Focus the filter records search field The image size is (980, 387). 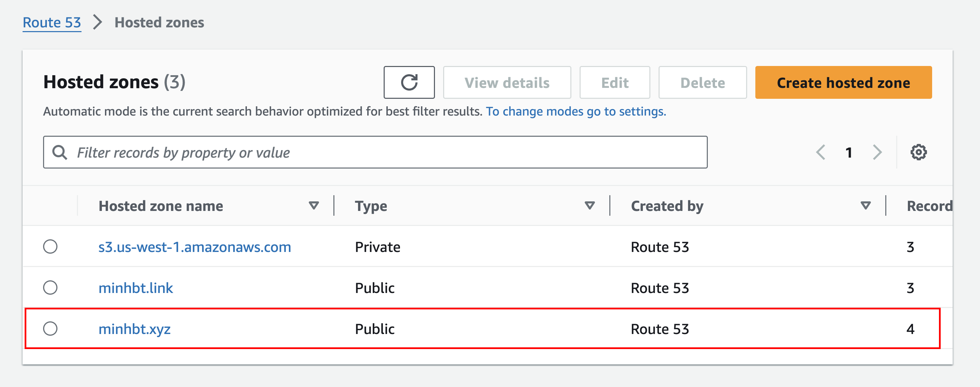381,152
